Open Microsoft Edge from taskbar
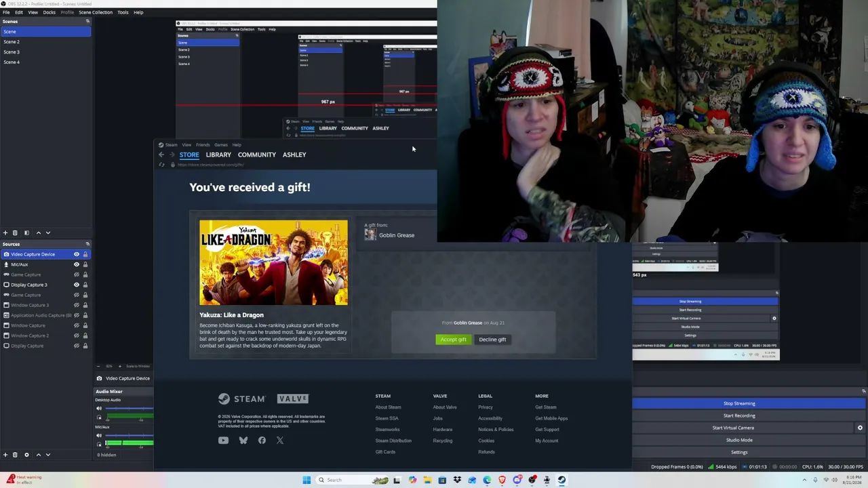The image size is (868, 488). pos(487,480)
